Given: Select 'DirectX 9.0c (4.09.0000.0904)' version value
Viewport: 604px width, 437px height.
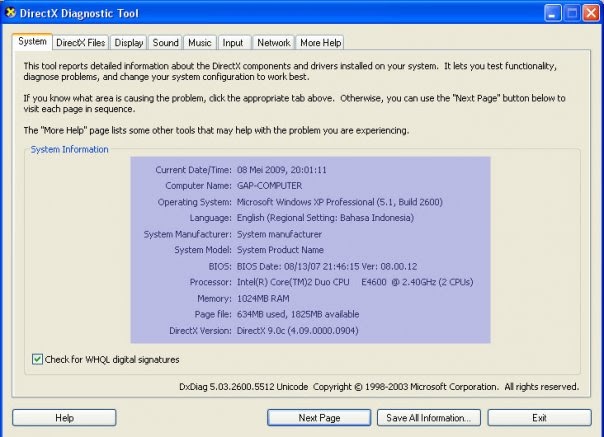Looking at the screenshot, I should coord(297,331).
